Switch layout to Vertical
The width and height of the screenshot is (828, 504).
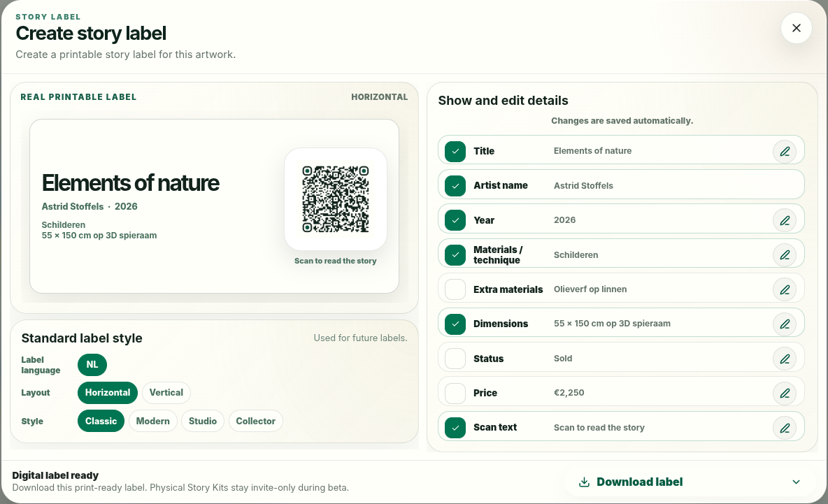coord(166,393)
